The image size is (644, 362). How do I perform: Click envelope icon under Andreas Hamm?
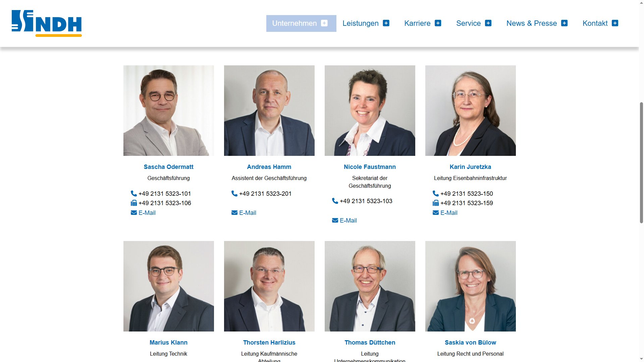[x=234, y=213]
